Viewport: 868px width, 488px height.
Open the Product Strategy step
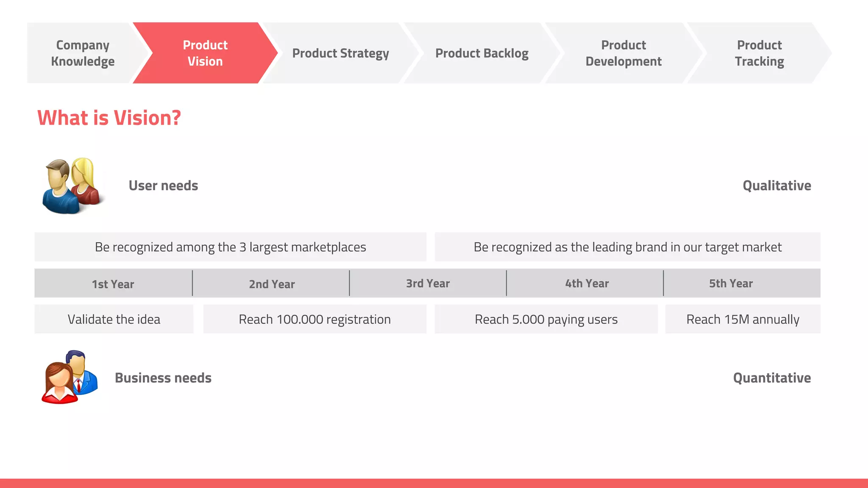[x=340, y=53]
